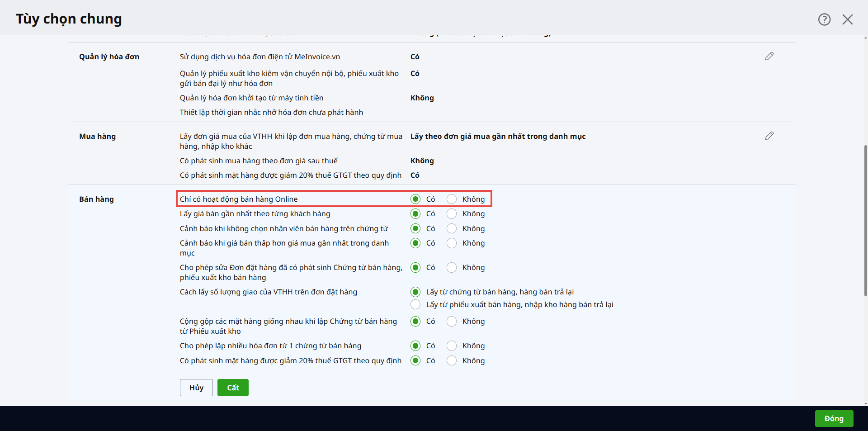Screen dimensions: 868x431
Task: Select Lấy từ chứng từ bán hàng option
Action: (415, 292)
